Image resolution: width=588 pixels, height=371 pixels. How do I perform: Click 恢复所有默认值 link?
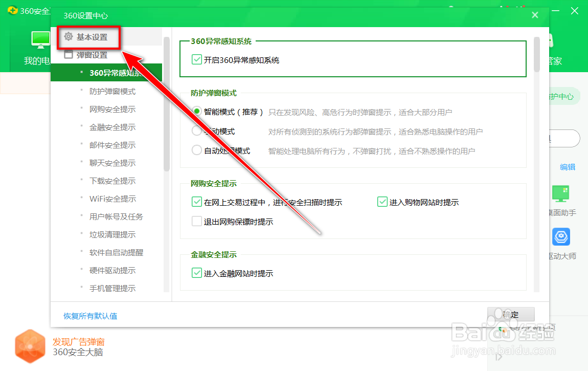pyautogui.click(x=90, y=316)
